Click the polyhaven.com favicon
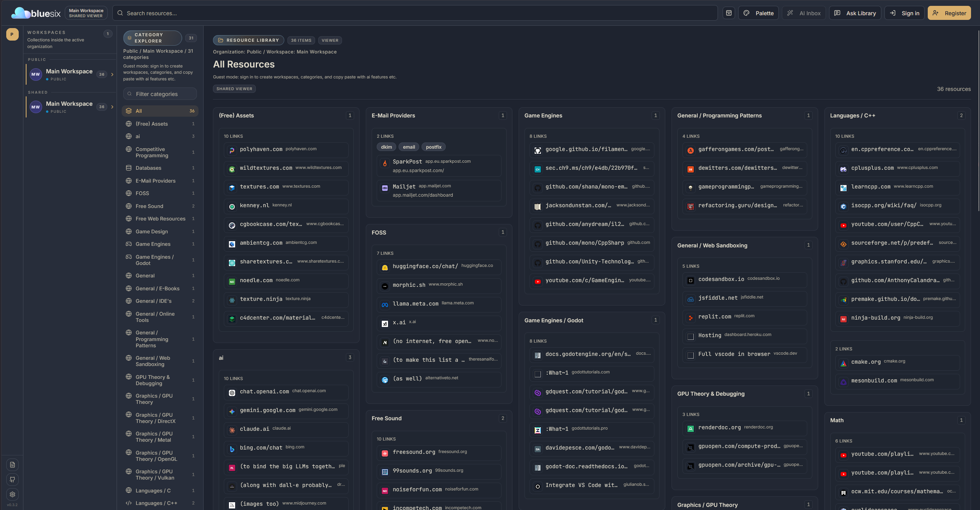Screen dimensions: 980x510 tap(232, 150)
